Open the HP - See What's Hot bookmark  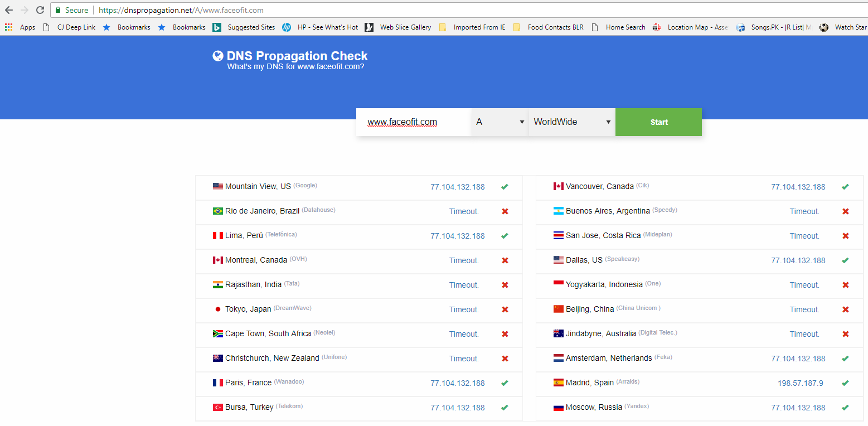pyautogui.click(x=321, y=27)
